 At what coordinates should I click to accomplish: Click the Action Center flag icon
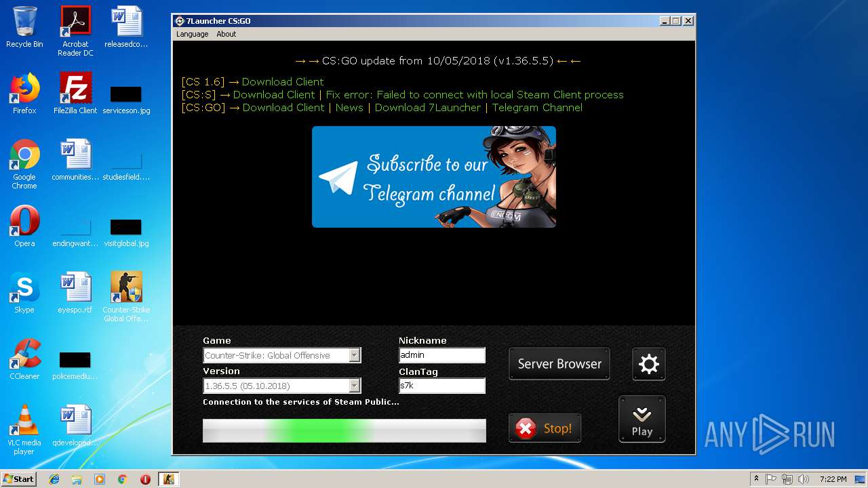[771, 479]
